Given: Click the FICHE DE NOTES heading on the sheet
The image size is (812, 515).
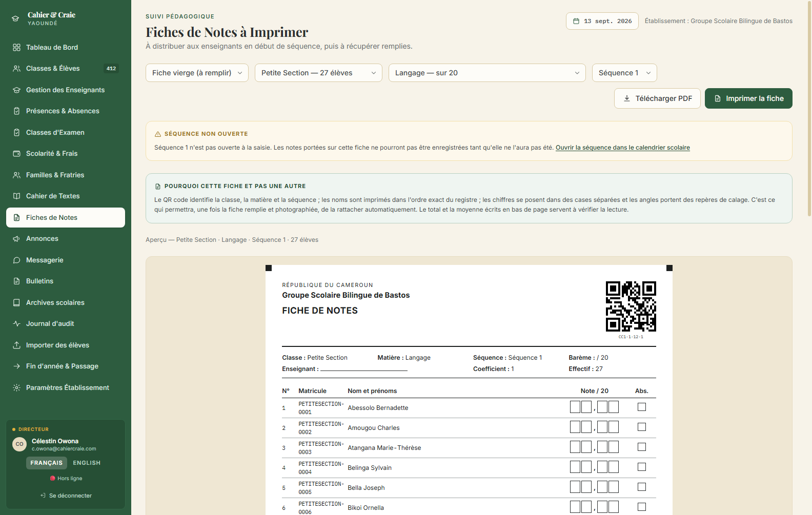Looking at the screenshot, I should point(320,311).
